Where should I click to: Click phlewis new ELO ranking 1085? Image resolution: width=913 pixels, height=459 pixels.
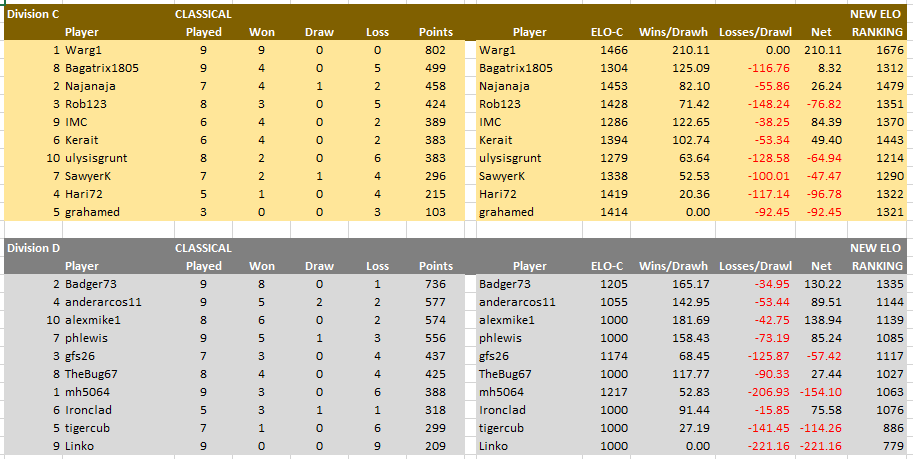[890, 338]
